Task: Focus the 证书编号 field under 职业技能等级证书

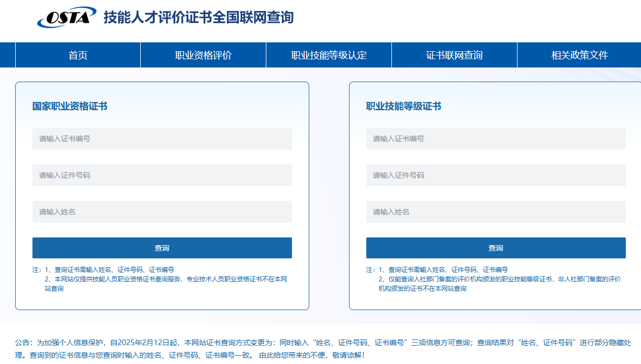Action: pos(496,139)
